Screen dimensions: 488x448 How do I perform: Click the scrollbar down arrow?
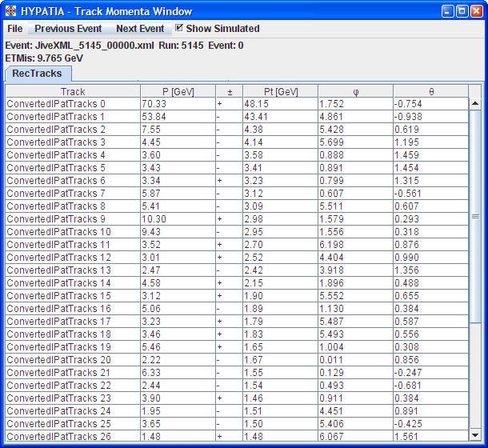475,435
